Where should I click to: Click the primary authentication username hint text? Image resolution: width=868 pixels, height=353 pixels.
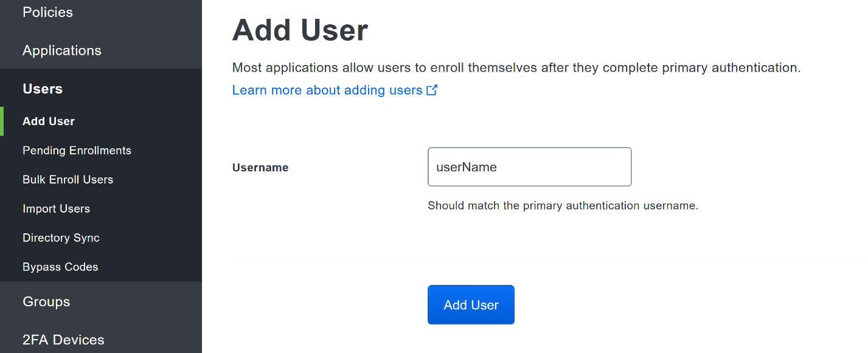(563, 206)
